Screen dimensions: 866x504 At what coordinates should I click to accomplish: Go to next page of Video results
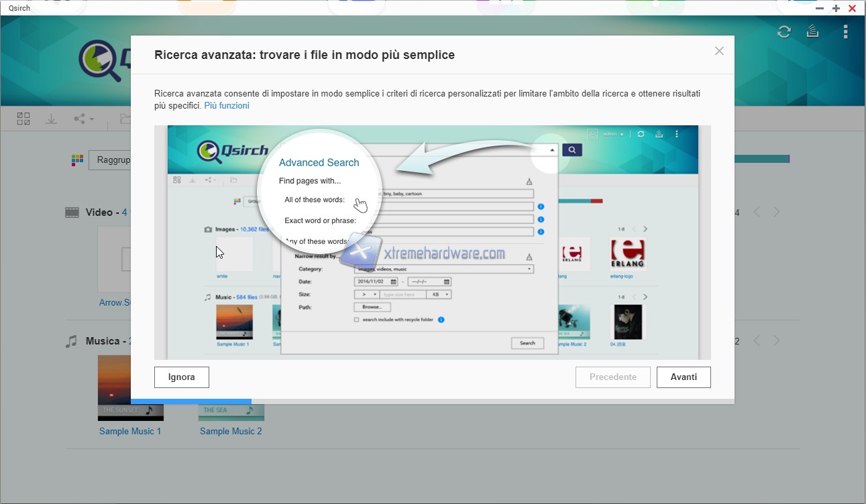[x=776, y=212]
